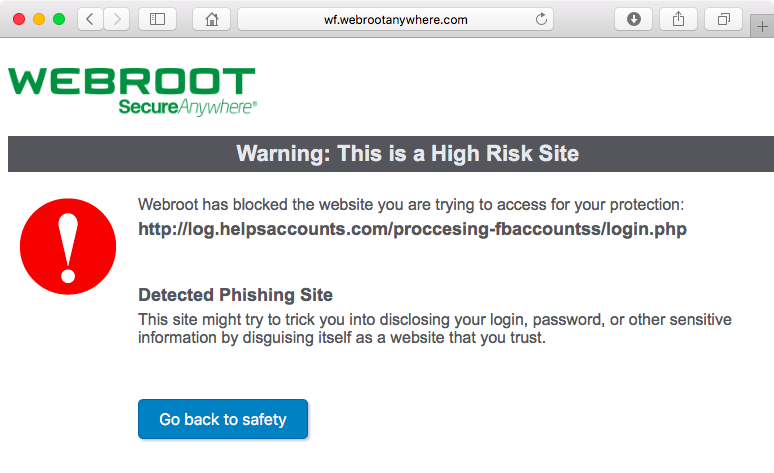Click the Detected Phishing Site heading
Viewport: 774px width, 473px height.
[x=235, y=295]
